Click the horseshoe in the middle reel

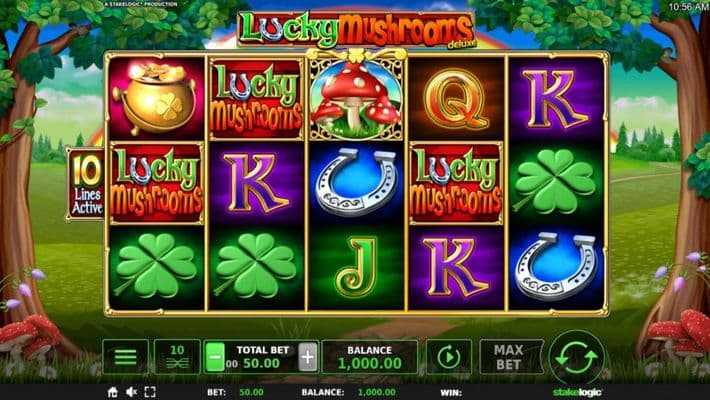(356, 183)
